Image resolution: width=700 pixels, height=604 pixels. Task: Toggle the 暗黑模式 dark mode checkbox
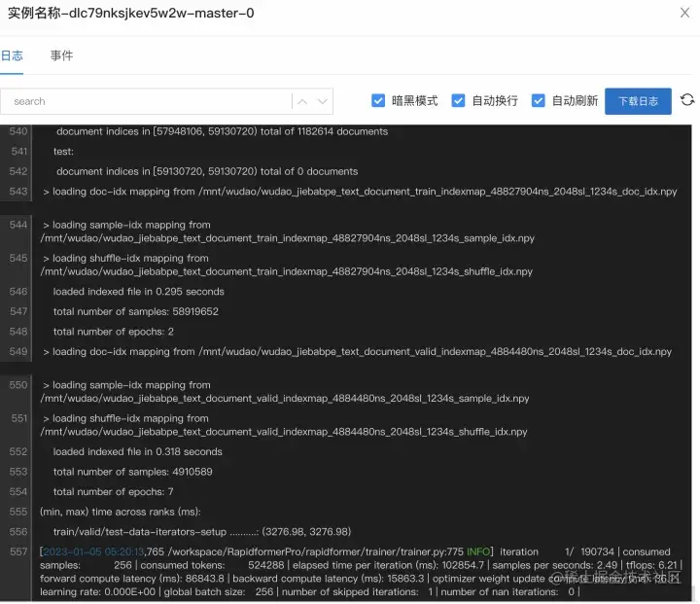click(378, 100)
